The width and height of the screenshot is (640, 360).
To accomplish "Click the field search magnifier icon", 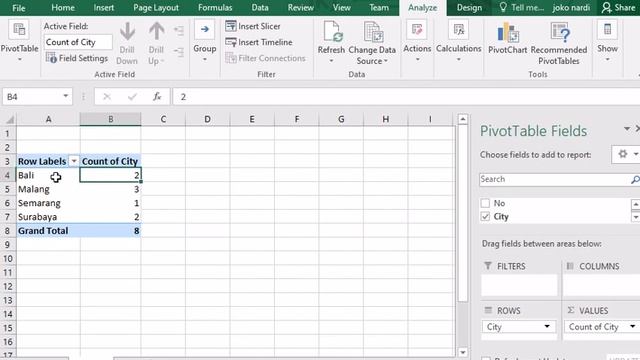I will coord(635,179).
